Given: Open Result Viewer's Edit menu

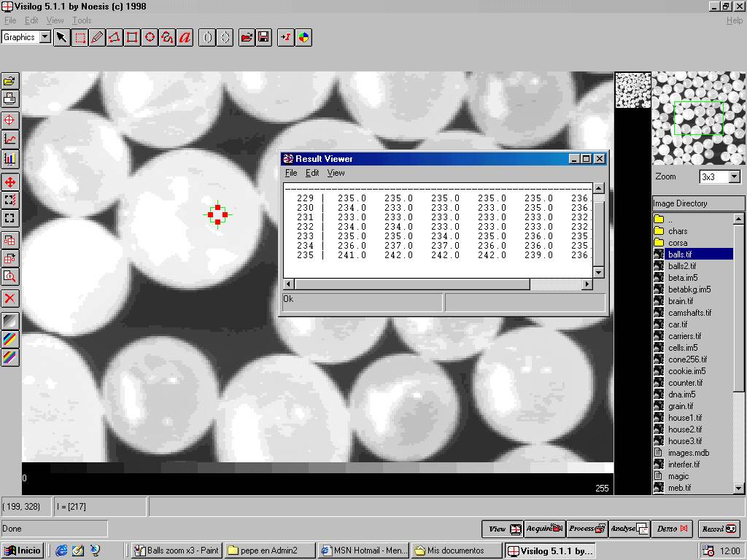Looking at the screenshot, I should click(312, 173).
